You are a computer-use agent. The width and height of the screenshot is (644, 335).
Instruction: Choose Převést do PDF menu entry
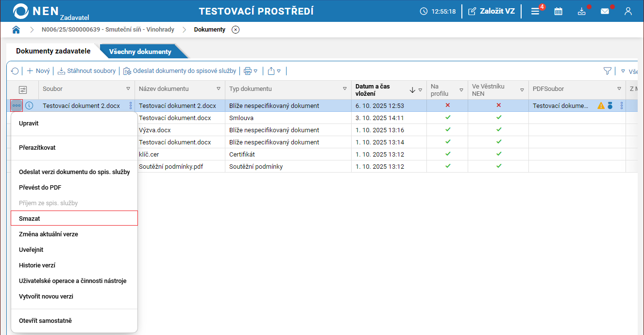point(40,187)
